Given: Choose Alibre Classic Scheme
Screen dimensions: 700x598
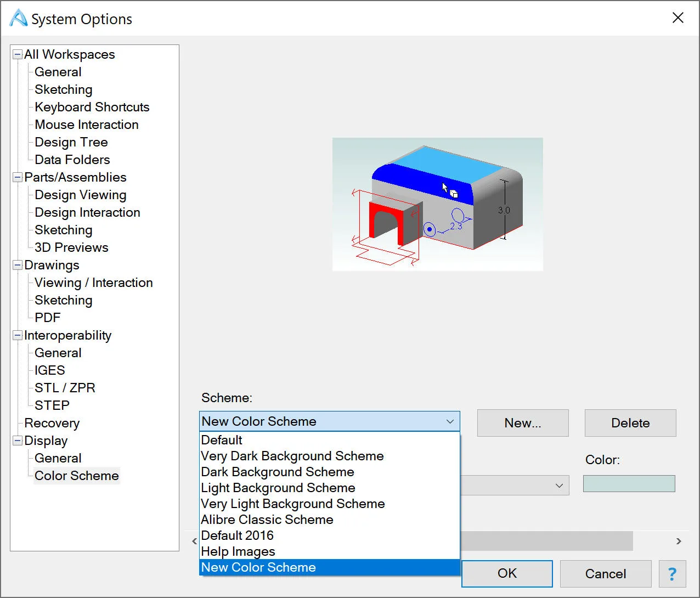Looking at the screenshot, I should click(x=329, y=520).
